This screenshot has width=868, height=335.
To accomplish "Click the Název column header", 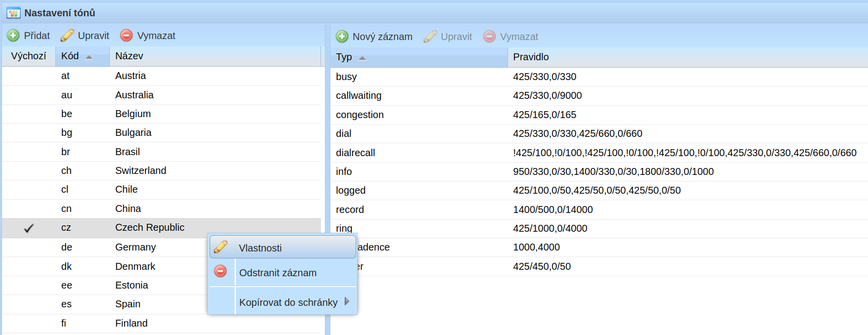I will click(215, 56).
